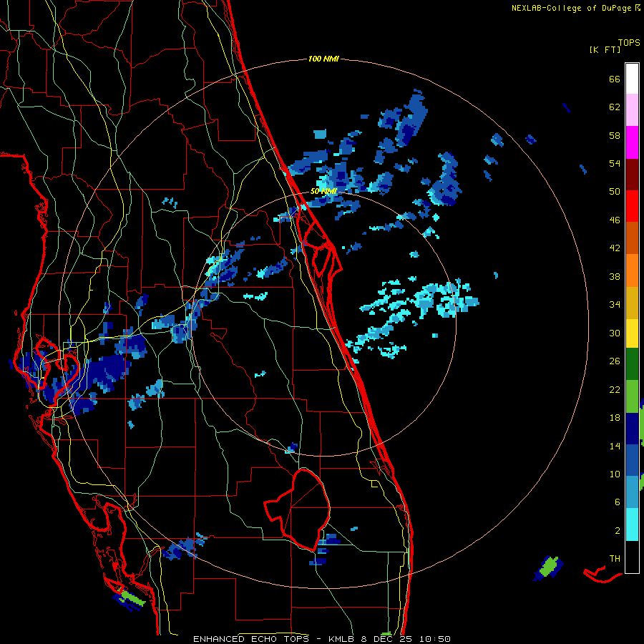Viewport: 644px width, 644px height.
Task: Click the '6' legend value
Action: [x=618, y=502]
